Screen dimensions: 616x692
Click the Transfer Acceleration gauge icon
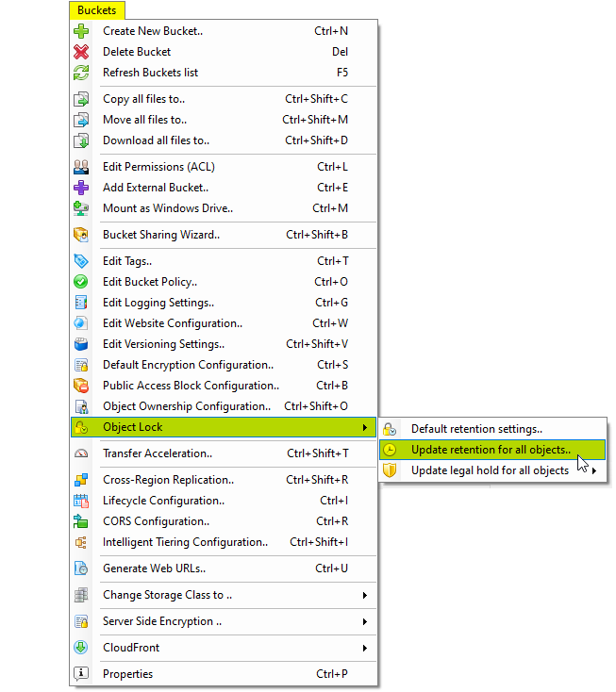(x=81, y=453)
